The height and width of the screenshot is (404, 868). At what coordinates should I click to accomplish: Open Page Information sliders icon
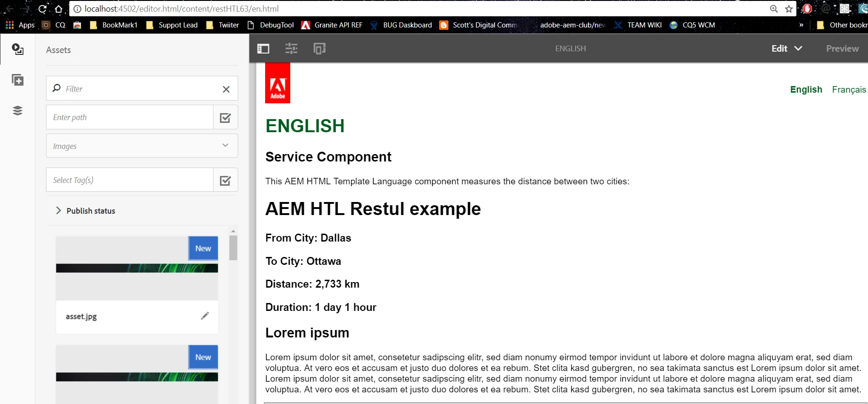[292, 48]
